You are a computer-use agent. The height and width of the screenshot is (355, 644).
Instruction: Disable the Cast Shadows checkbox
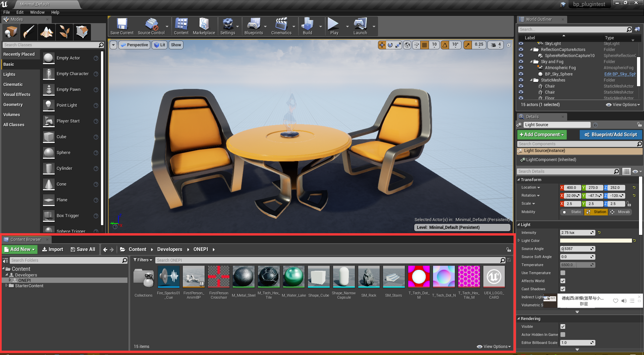(562, 289)
